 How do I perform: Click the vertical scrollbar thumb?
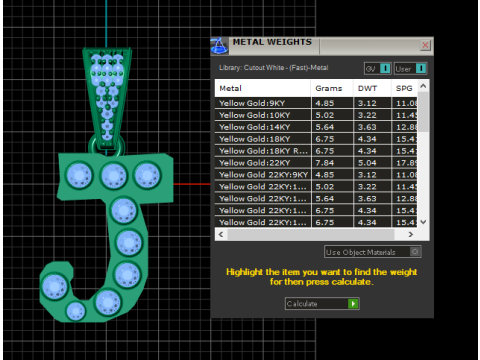coord(423,112)
